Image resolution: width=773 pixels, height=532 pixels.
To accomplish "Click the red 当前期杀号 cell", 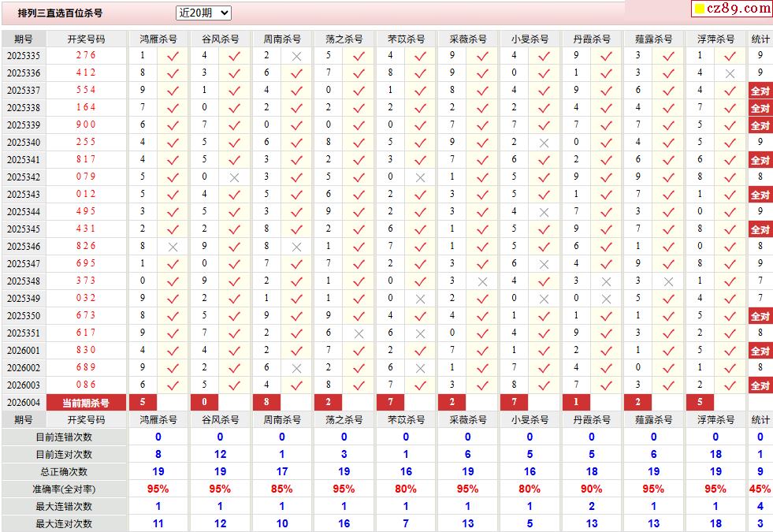I will tap(86, 403).
